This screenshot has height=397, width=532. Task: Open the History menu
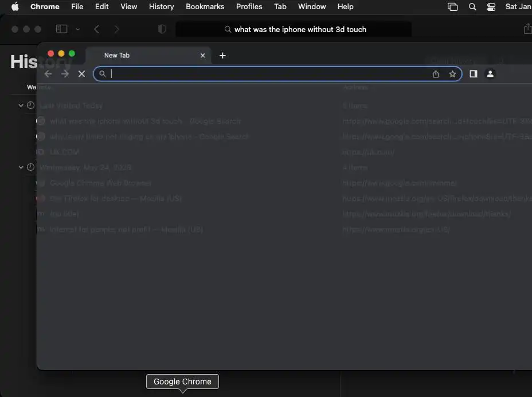162,7
